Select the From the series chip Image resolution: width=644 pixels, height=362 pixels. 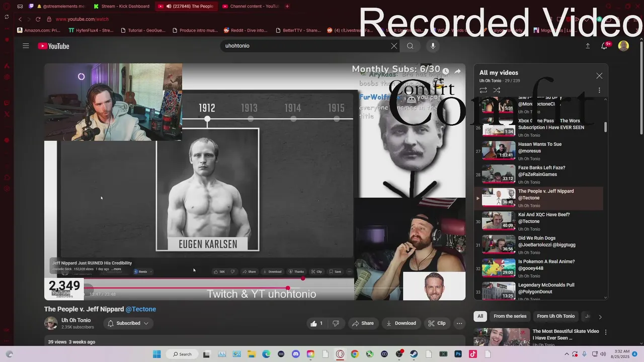click(x=510, y=316)
